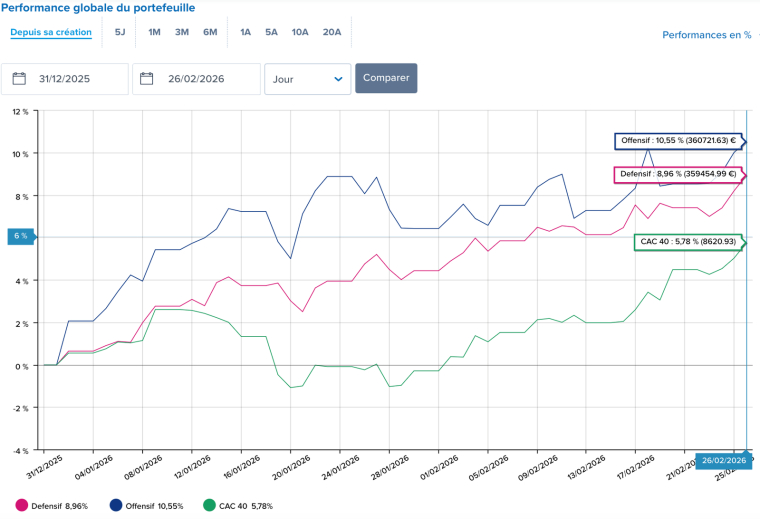Select the 10A period tab

click(x=300, y=32)
